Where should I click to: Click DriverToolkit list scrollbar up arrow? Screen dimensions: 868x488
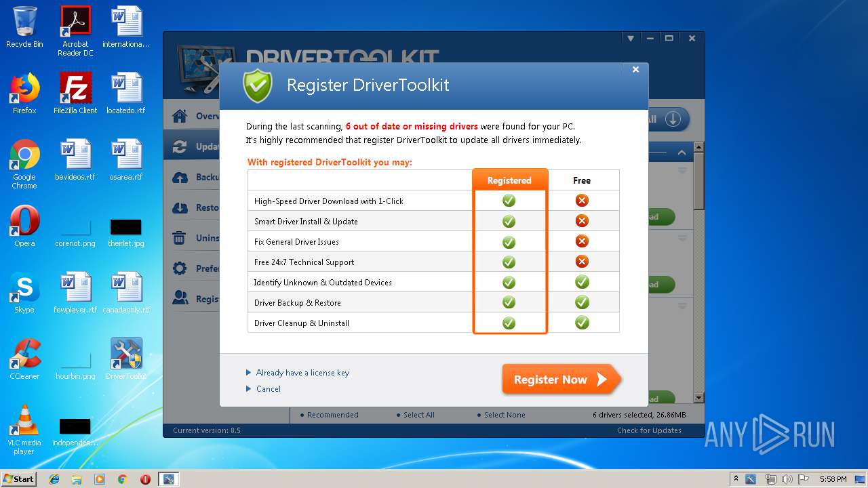click(x=698, y=147)
